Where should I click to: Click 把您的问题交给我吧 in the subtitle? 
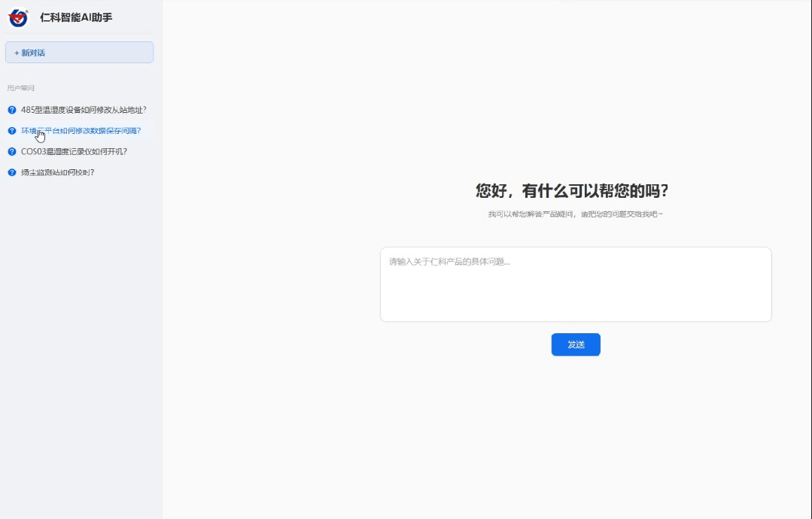pos(622,214)
